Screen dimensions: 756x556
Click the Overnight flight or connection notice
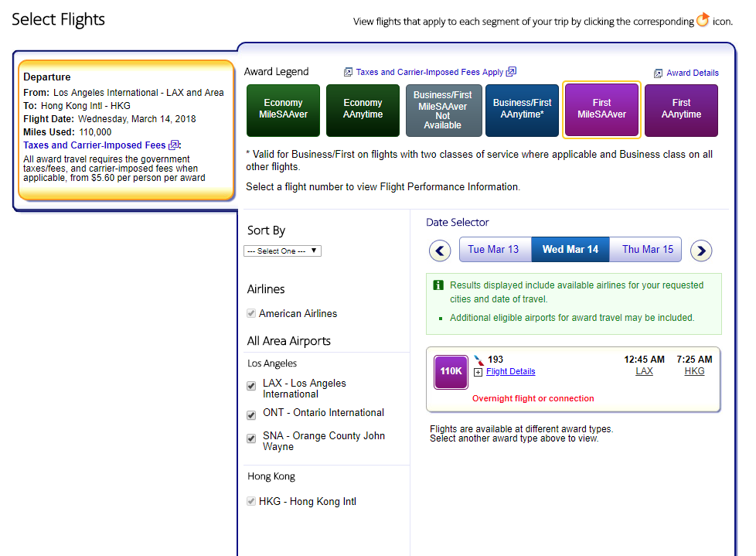(x=533, y=399)
